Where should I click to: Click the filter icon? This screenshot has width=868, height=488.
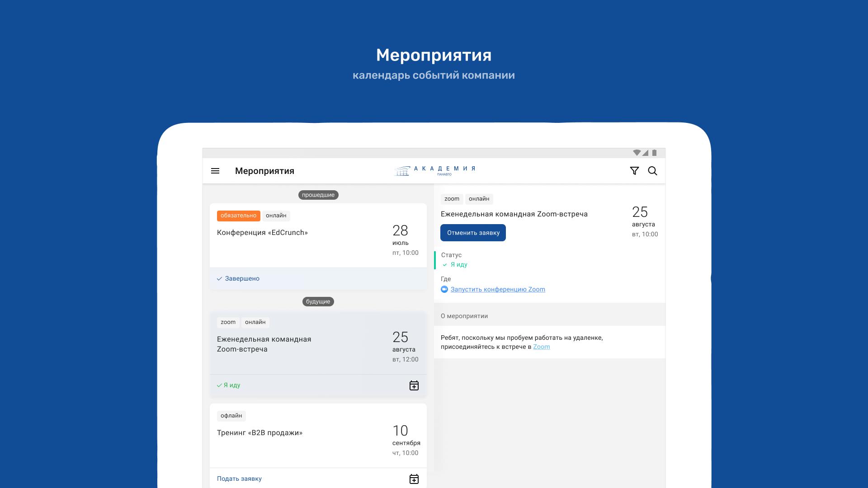click(634, 171)
